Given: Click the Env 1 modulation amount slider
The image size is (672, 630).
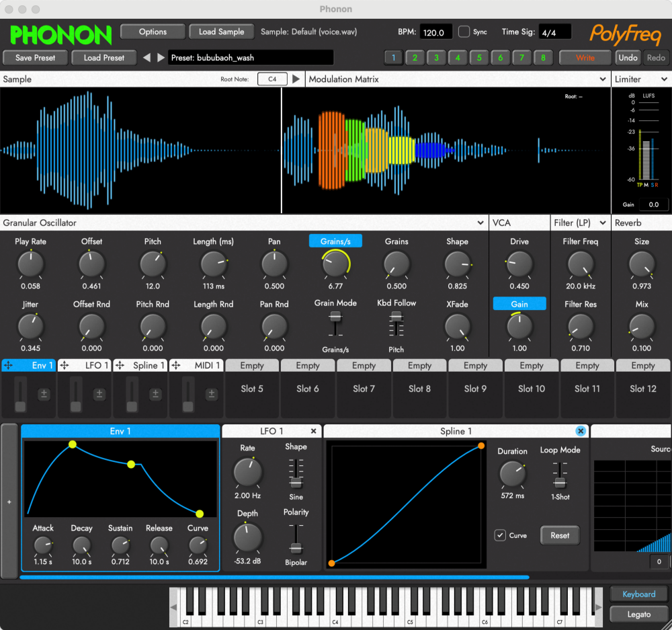Looking at the screenshot, I should pyautogui.click(x=20, y=395).
